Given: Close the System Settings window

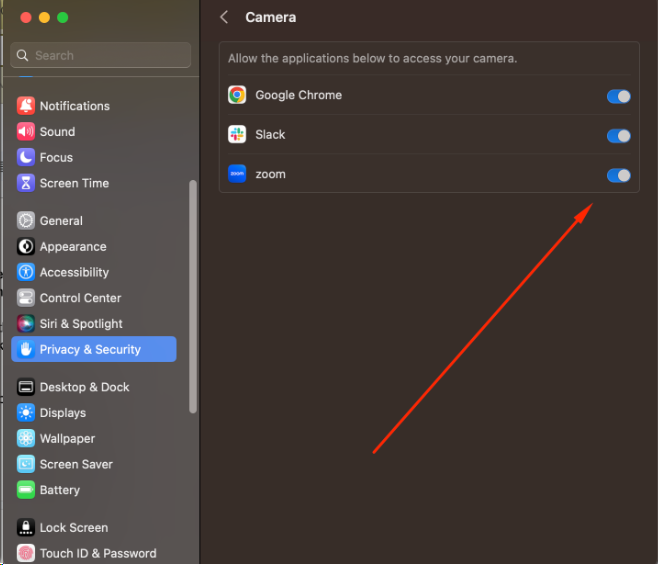Looking at the screenshot, I should (26, 18).
